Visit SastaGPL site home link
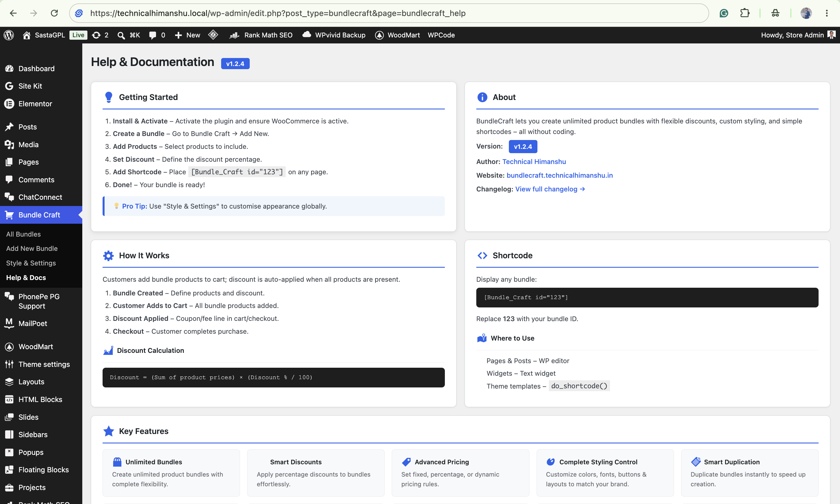Image resolution: width=840 pixels, height=504 pixels. coord(44,35)
